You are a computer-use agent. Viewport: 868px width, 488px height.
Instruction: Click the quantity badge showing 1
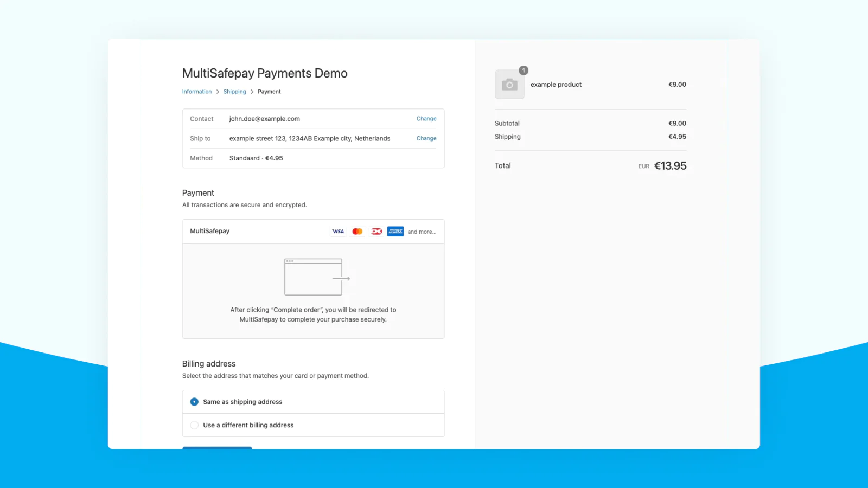point(524,70)
